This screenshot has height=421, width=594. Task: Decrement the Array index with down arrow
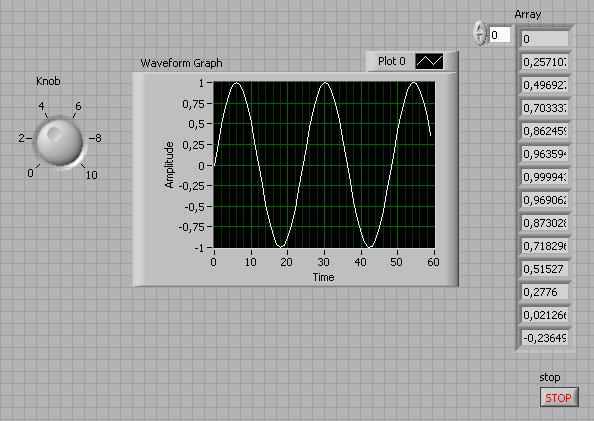(480, 40)
